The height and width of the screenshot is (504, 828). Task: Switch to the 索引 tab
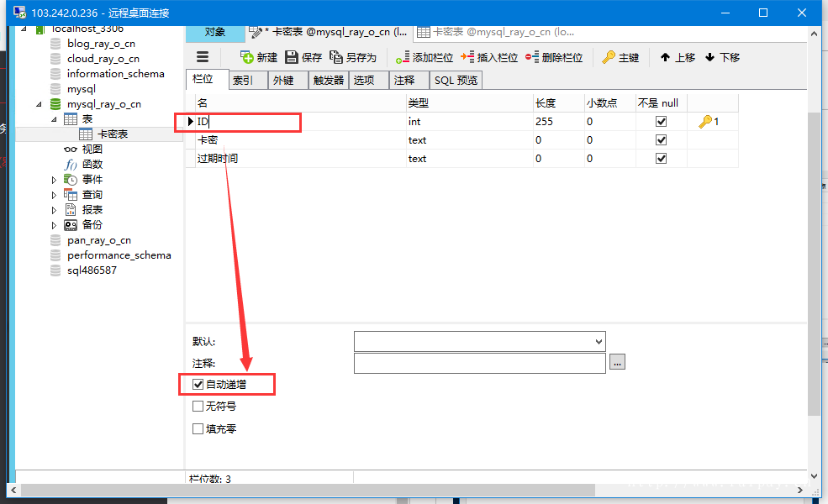[x=243, y=81]
